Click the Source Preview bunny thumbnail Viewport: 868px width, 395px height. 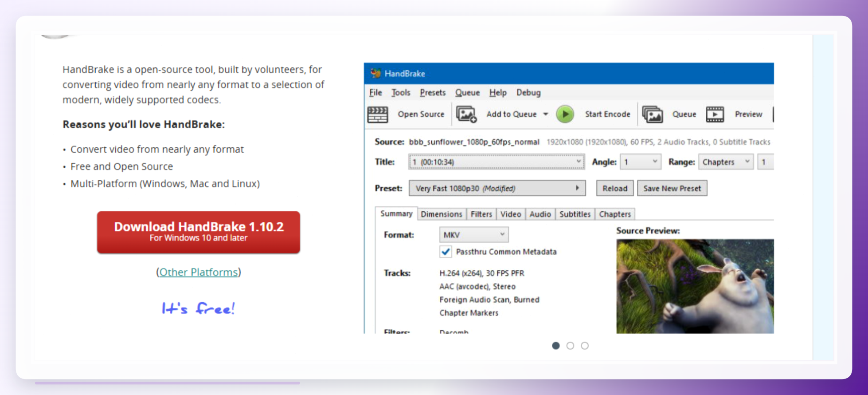click(x=695, y=286)
